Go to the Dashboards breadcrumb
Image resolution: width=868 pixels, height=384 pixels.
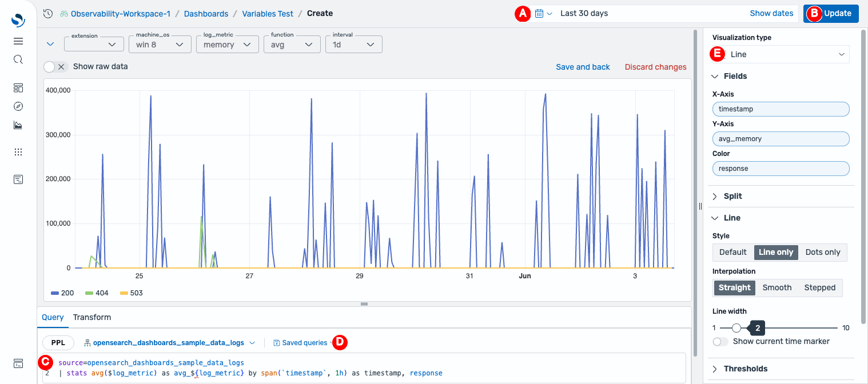(206, 13)
